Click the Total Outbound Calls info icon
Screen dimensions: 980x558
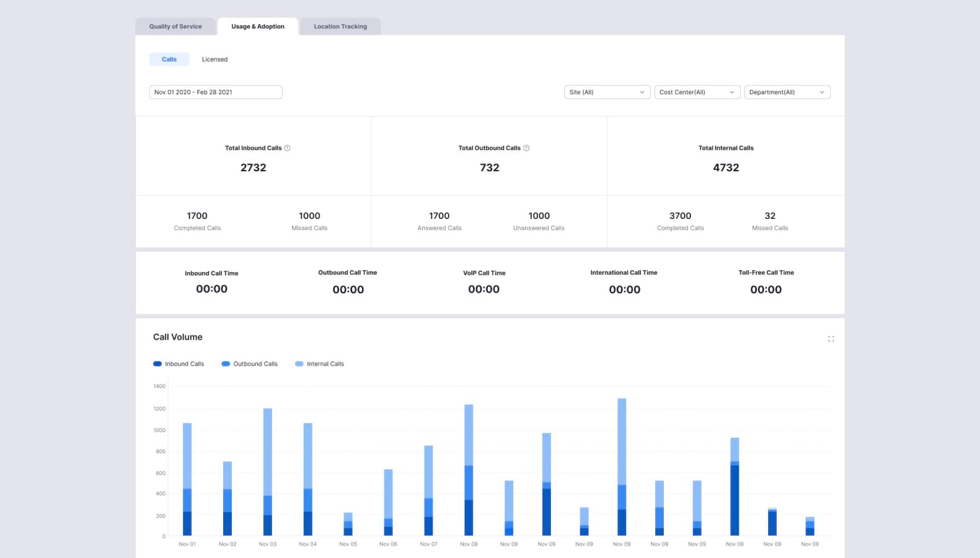526,148
